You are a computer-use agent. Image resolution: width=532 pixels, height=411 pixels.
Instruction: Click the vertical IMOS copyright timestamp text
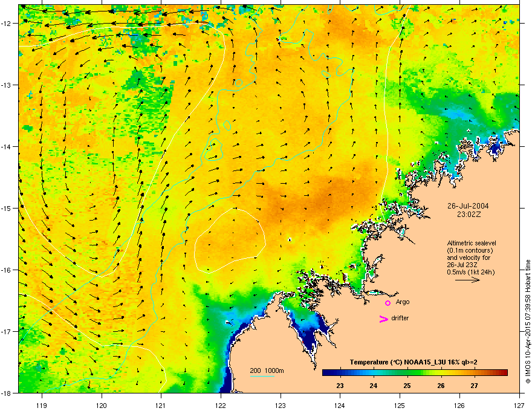point(528,322)
